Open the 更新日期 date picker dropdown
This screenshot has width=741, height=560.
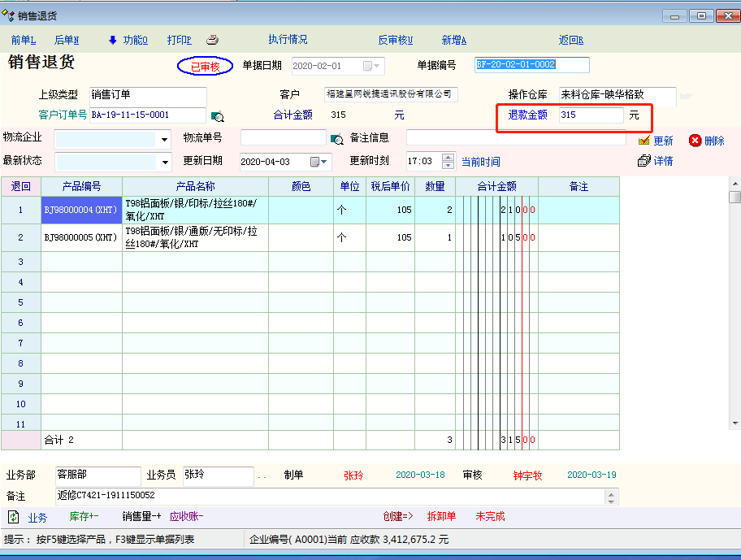324,162
